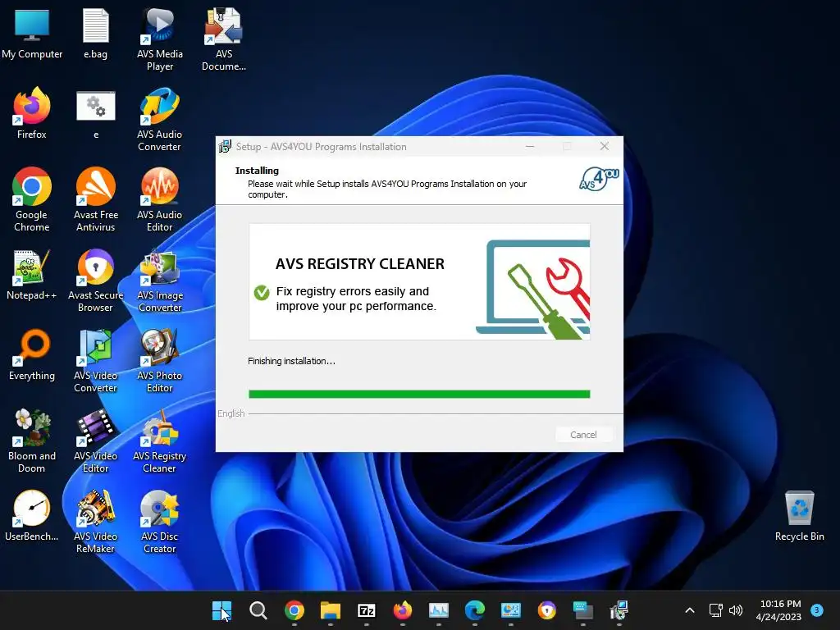Viewport: 840px width, 630px height.
Task: Select the AVS Registry Cleaner desktop shortcut
Action: point(160,441)
